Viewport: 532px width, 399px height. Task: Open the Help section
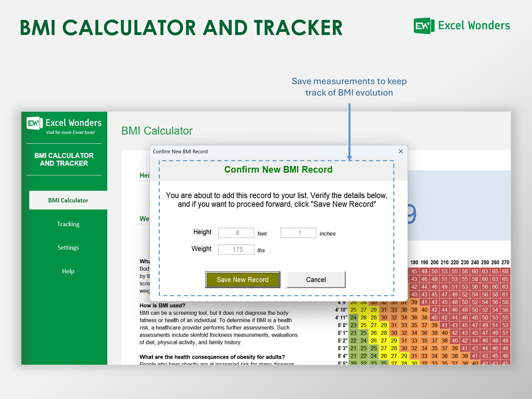pyautogui.click(x=68, y=271)
